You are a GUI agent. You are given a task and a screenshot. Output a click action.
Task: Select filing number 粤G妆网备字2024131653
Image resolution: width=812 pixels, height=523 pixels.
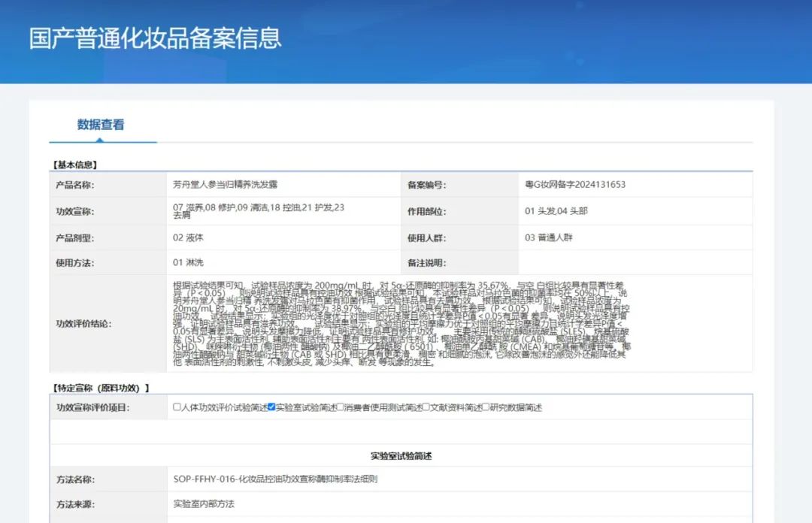coord(575,184)
